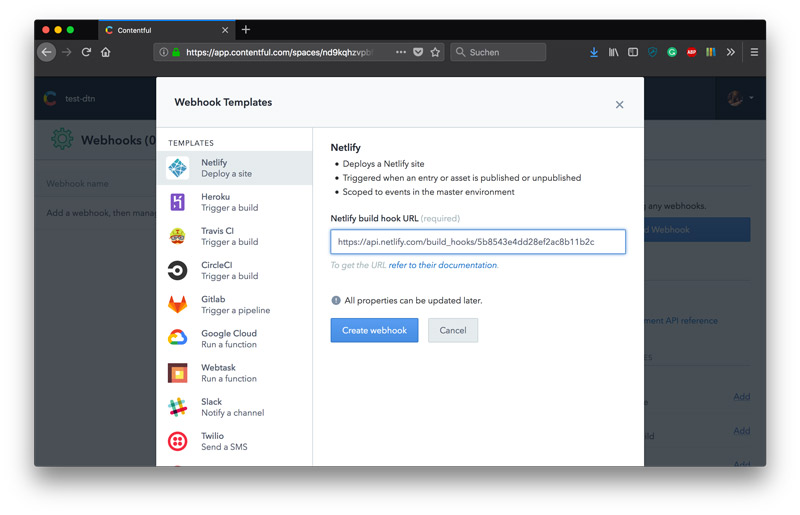The width and height of the screenshot is (800, 515).
Task: Choose Gitlab Trigger a pipeline template
Action: point(236,305)
